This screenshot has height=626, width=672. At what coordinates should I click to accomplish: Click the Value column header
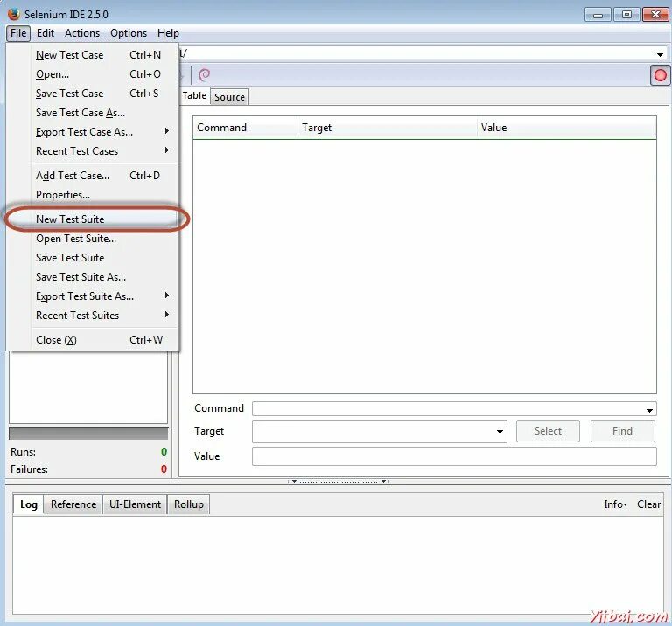pos(567,128)
